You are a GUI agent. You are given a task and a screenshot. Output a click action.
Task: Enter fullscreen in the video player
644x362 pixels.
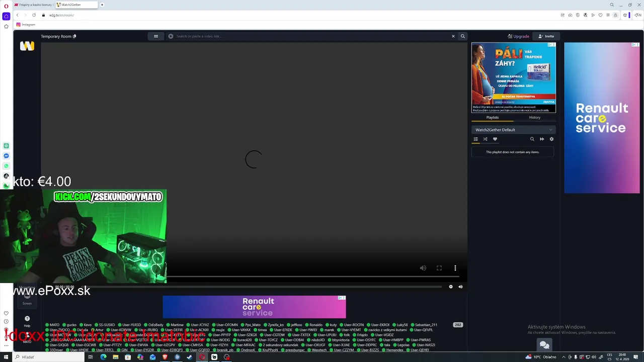pyautogui.click(x=439, y=268)
